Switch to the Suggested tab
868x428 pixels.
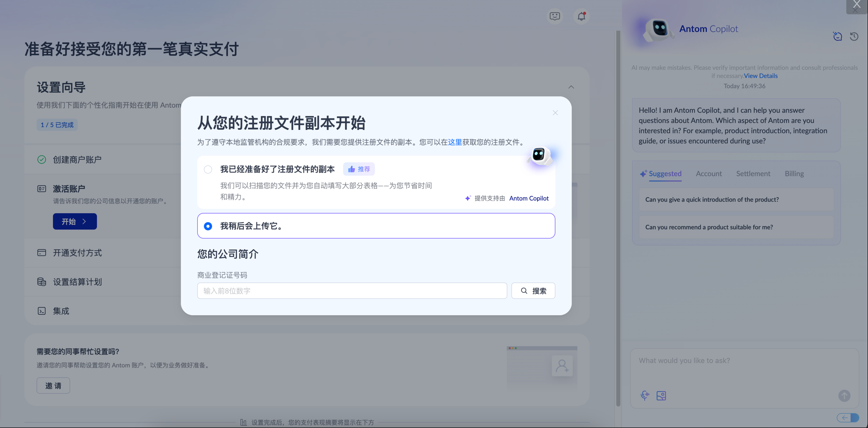(665, 174)
